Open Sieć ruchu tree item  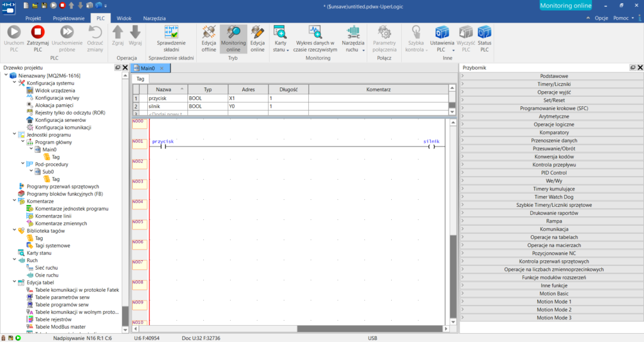click(47, 268)
